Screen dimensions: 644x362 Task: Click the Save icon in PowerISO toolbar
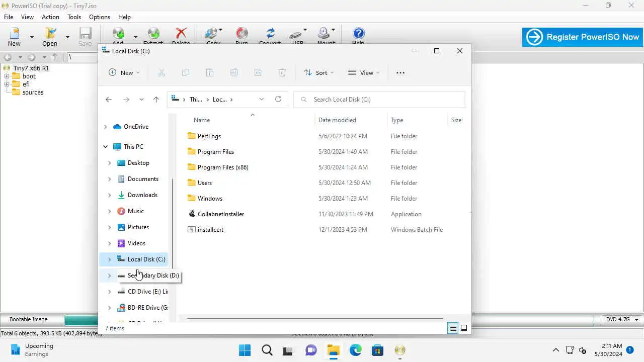(85, 34)
